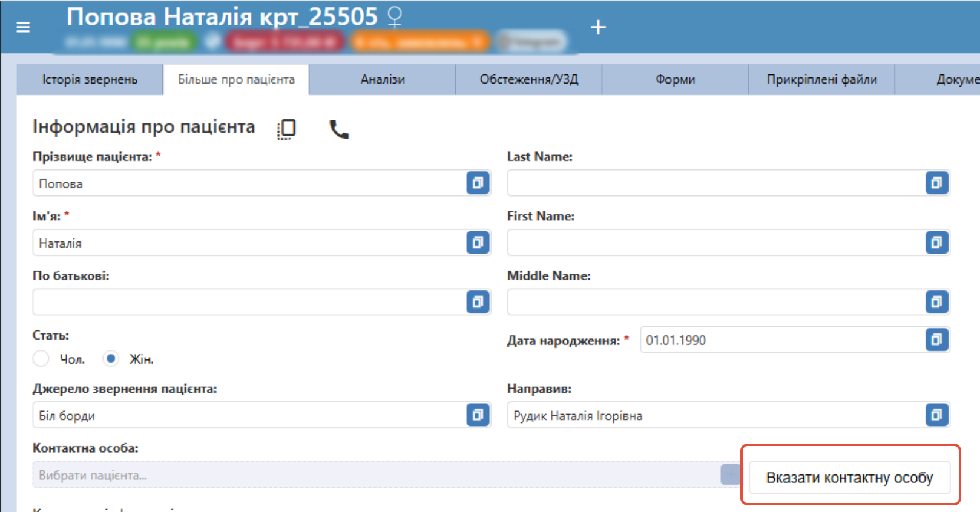Open the Обстеження/УЗД tab

(529, 80)
